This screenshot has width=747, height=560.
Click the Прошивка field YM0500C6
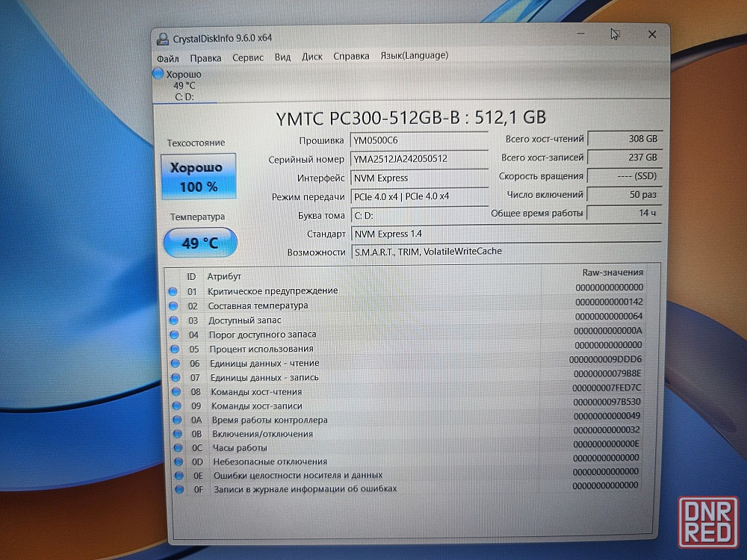[419, 140]
